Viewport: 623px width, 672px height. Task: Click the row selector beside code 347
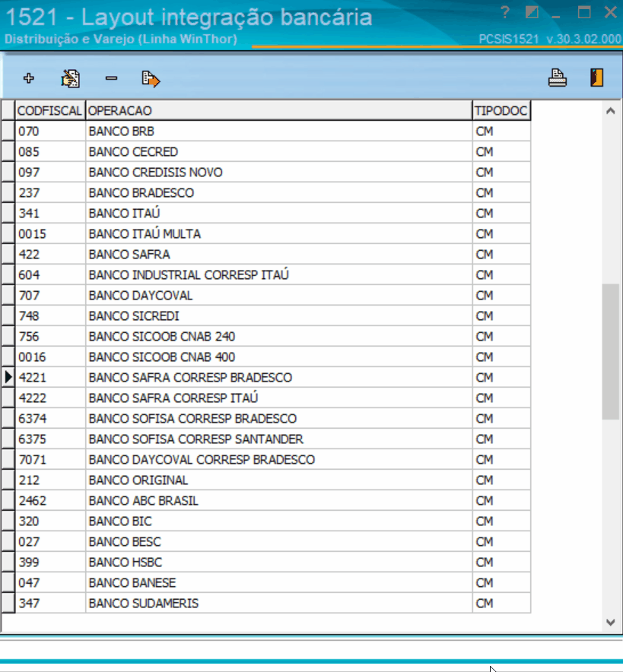8,603
